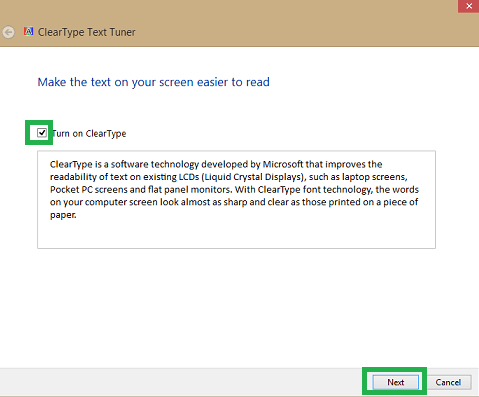Click the ClearType description paragraph box

click(236, 199)
